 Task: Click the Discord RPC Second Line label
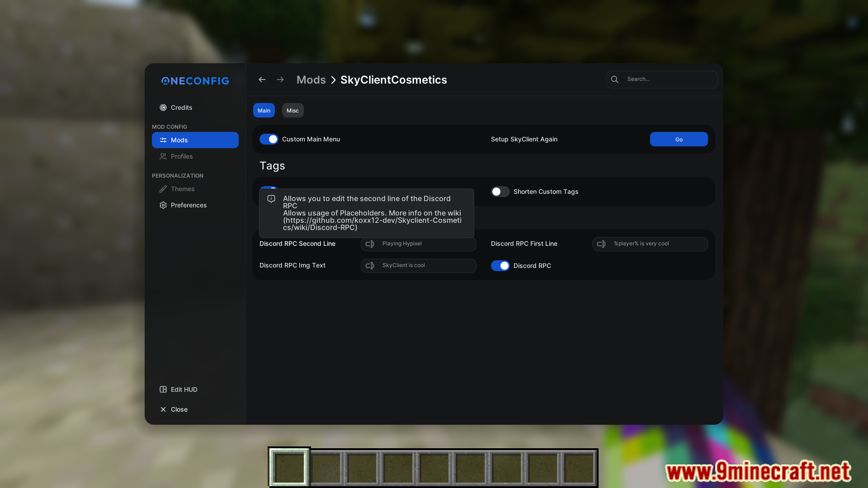point(297,244)
